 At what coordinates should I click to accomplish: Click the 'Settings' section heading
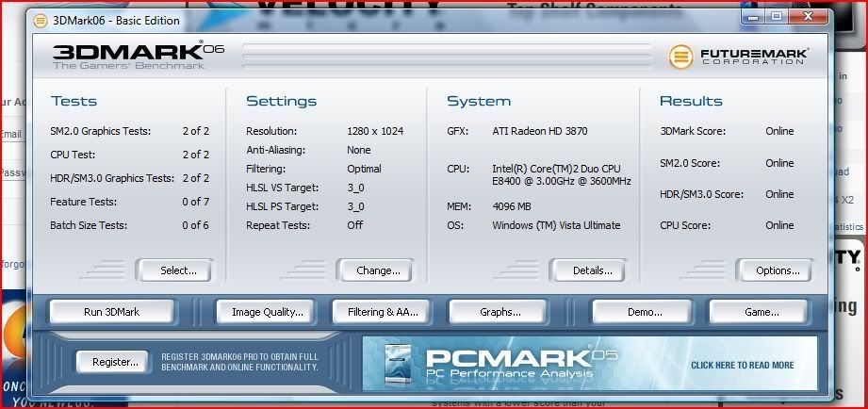(281, 101)
